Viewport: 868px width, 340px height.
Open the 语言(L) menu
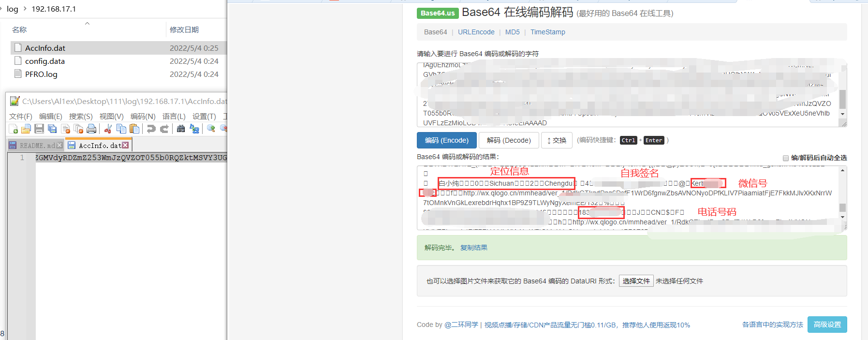tap(174, 117)
